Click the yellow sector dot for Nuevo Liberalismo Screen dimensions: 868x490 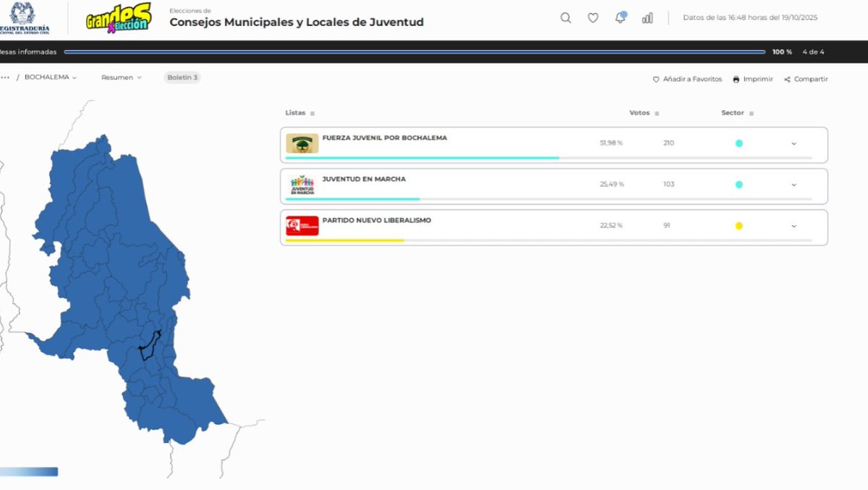(x=739, y=226)
